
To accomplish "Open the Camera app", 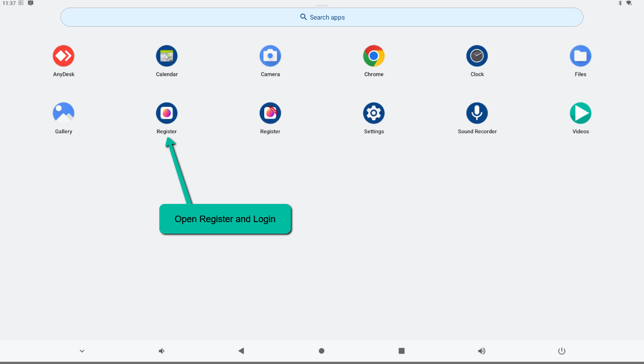I will [x=270, y=56].
